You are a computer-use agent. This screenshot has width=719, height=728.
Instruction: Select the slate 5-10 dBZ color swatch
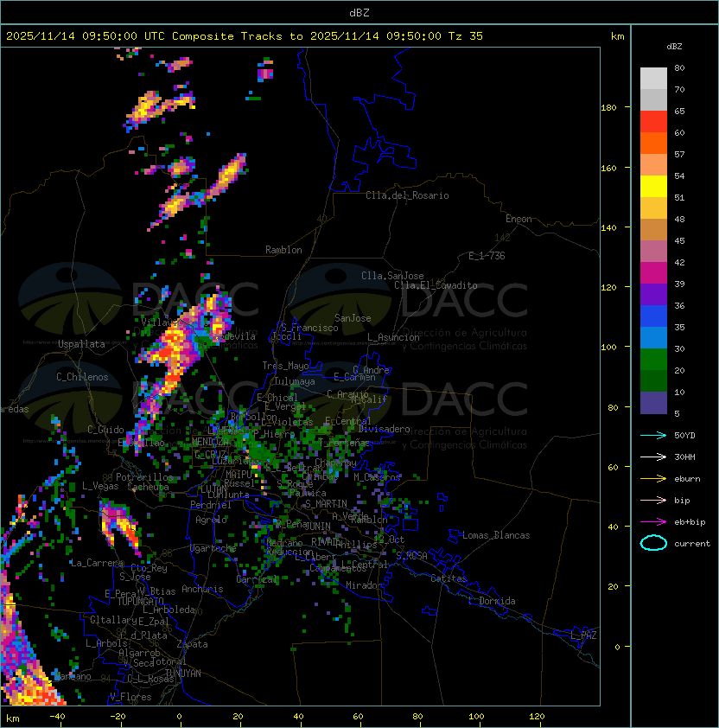pos(653,403)
